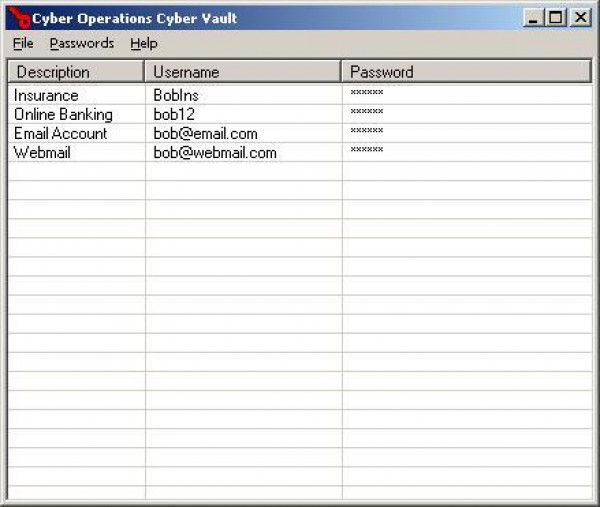
Task: Click the bob@email.com username cell
Action: click(205, 134)
